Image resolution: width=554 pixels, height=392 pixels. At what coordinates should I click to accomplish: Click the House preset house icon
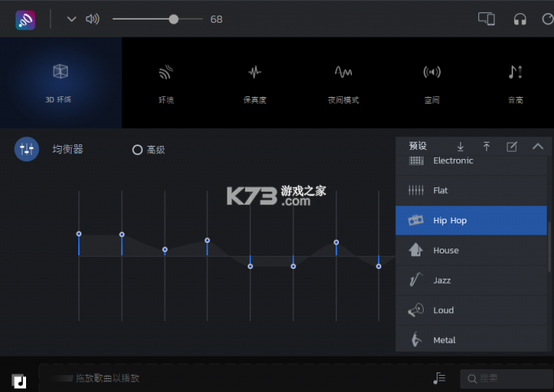(x=415, y=250)
